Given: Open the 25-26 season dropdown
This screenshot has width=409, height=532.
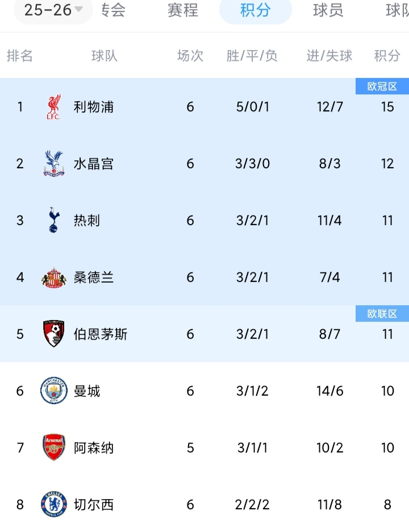Looking at the screenshot, I should [x=53, y=10].
